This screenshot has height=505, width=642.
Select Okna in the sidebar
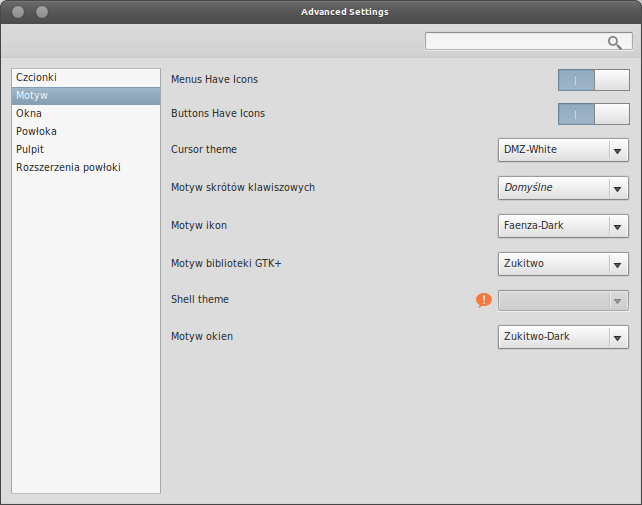point(86,113)
